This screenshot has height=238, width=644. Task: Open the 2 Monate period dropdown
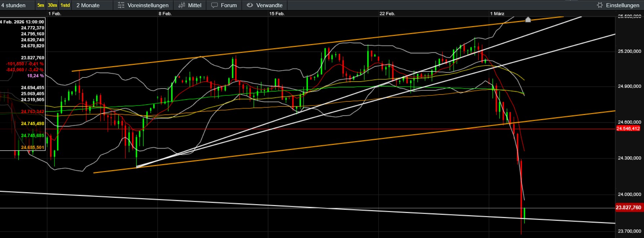[x=88, y=5]
